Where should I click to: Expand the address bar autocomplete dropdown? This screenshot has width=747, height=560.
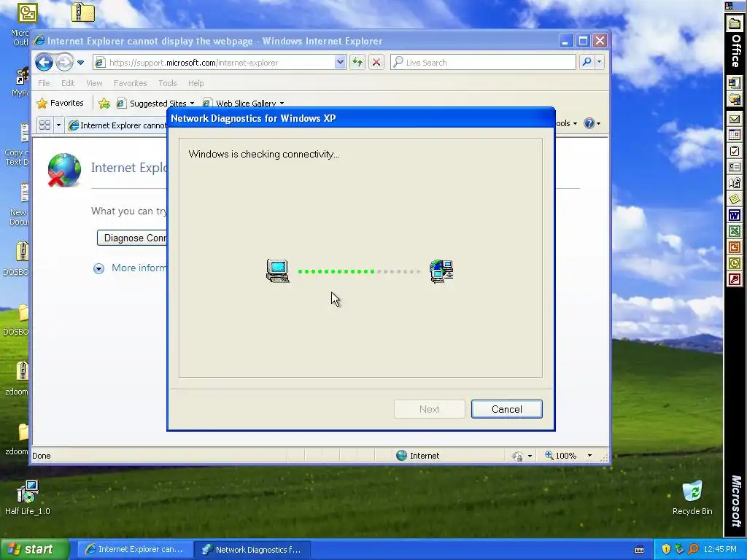[x=340, y=63]
